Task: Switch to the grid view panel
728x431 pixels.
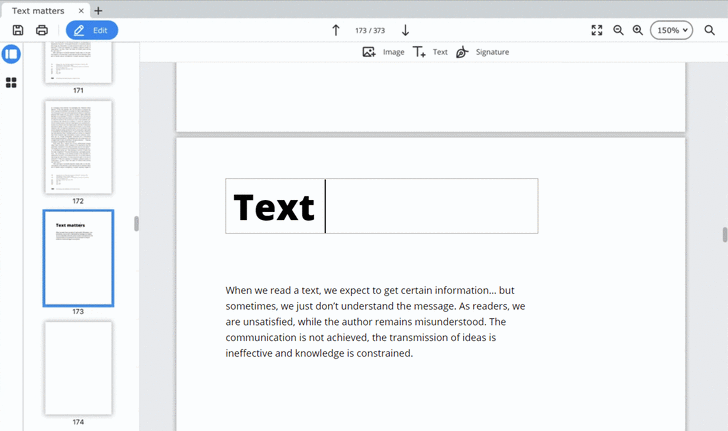Action: (11, 83)
